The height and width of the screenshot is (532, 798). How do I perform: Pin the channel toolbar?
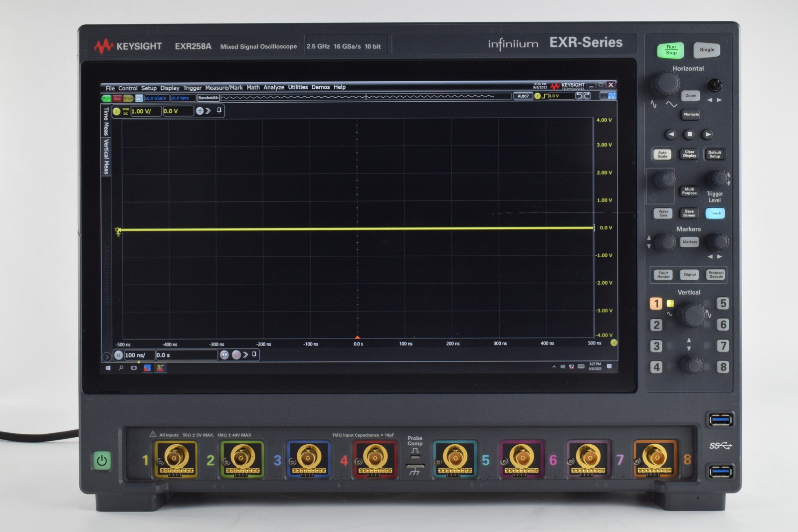click(x=219, y=111)
